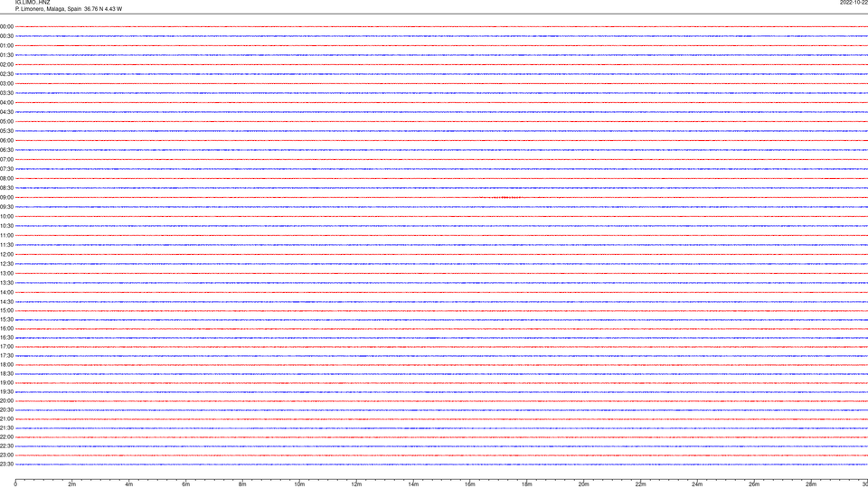Select the 07:00 time label
This screenshot has width=868, height=488.
coord(6,159)
